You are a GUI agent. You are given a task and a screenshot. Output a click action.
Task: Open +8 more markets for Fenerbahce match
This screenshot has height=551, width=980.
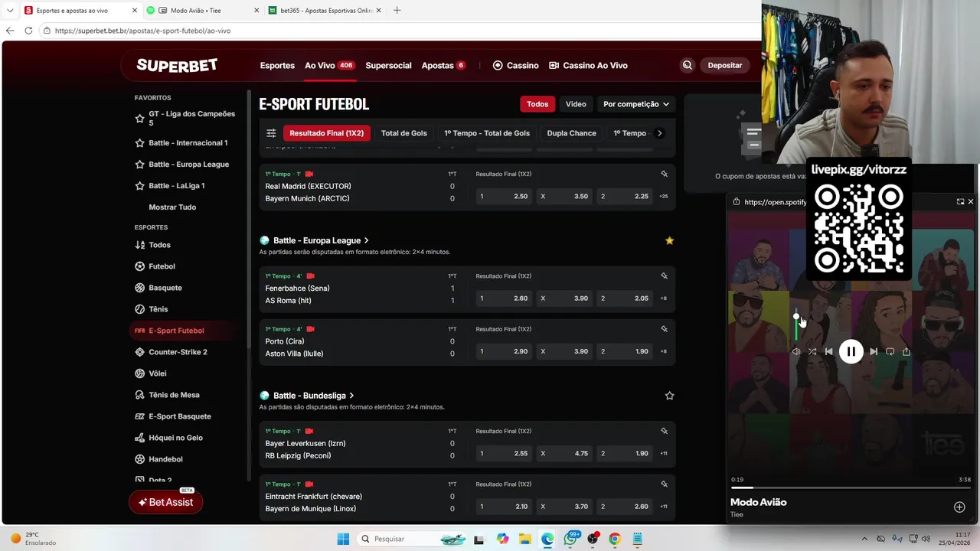(x=664, y=298)
